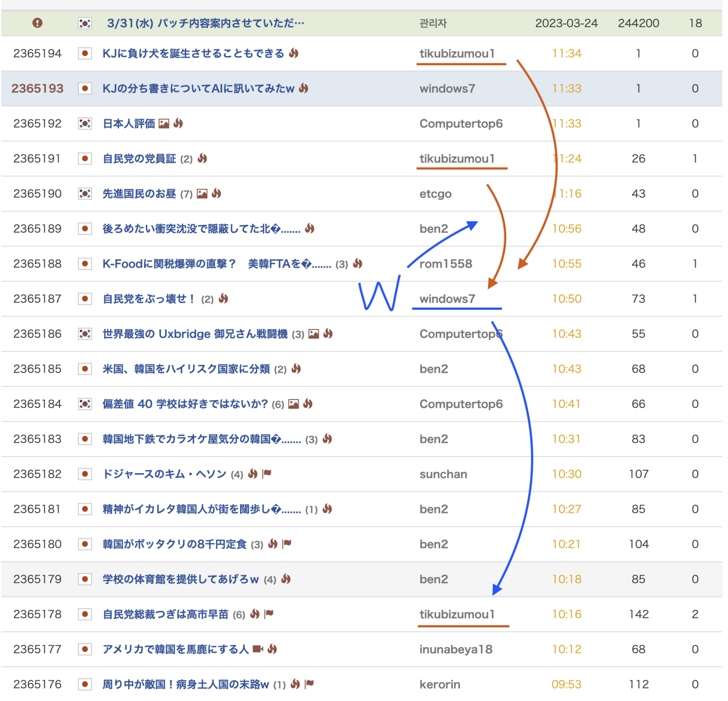Open post KJの分ち書きについてAIに訊いてみたw
Viewport: 728px width, 701px height.
[x=198, y=89]
